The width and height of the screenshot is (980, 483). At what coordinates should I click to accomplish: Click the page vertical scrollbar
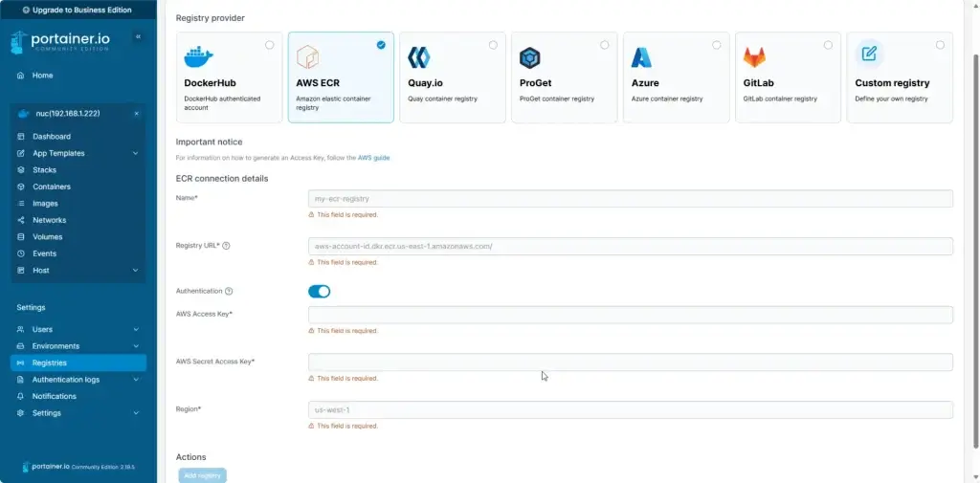(975, 250)
